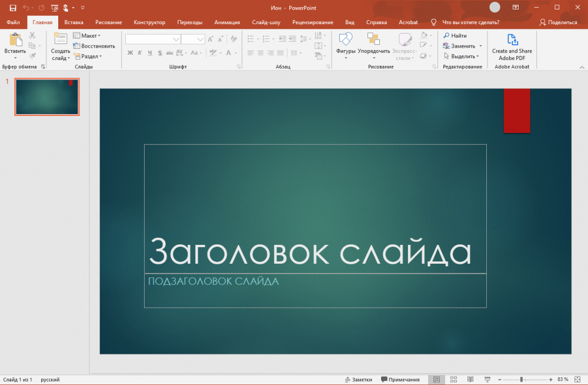
Task: Click the Arrange (Упорядочить) icon
Action: [373, 41]
